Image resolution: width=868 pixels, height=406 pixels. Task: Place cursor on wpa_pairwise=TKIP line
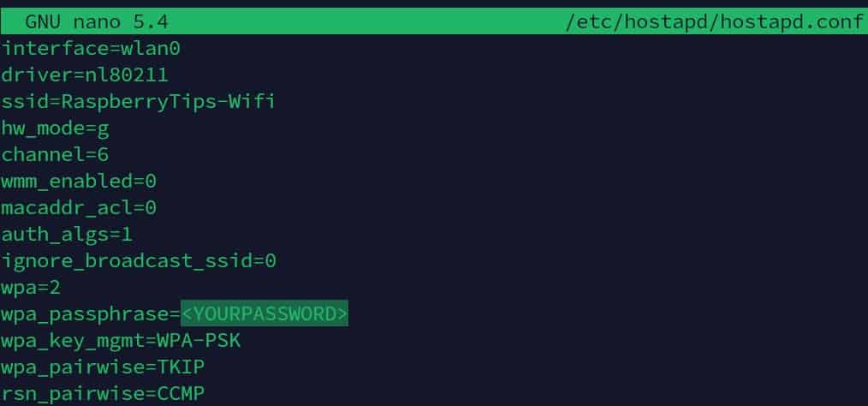pos(103,367)
